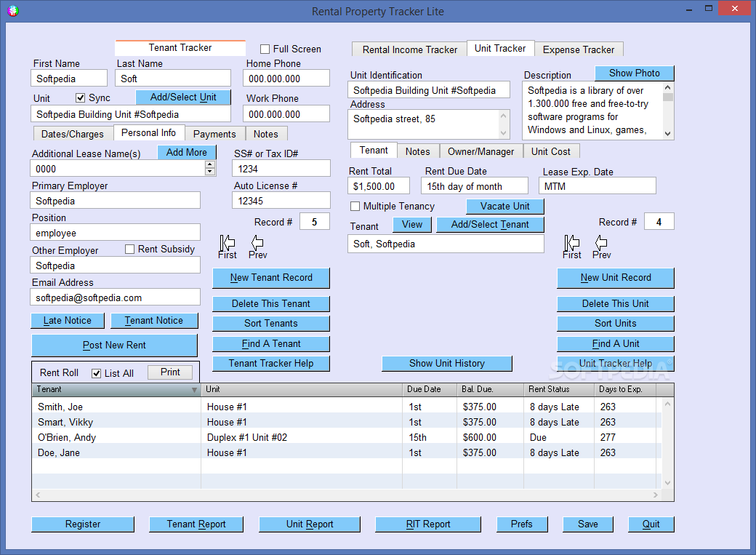The width and height of the screenshot is (756, 555).
Task: Click the Quit button
Action: (x=651, y=524)
